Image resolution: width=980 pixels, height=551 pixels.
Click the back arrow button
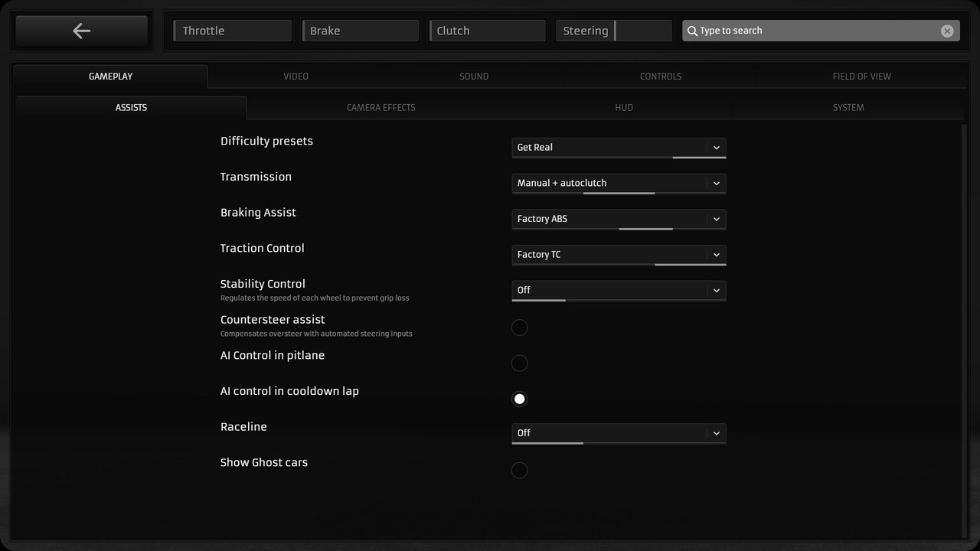click(x=81, y=31)
